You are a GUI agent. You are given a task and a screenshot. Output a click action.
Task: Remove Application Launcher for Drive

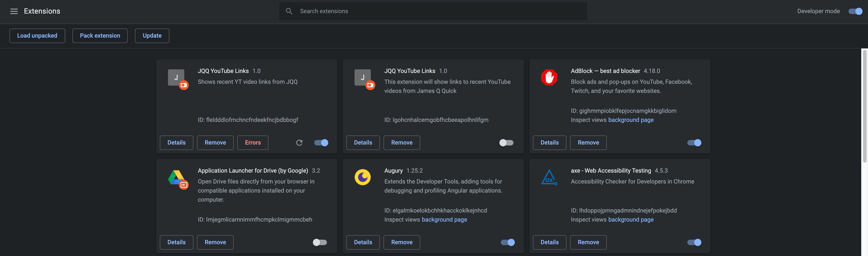pos(215,242)
